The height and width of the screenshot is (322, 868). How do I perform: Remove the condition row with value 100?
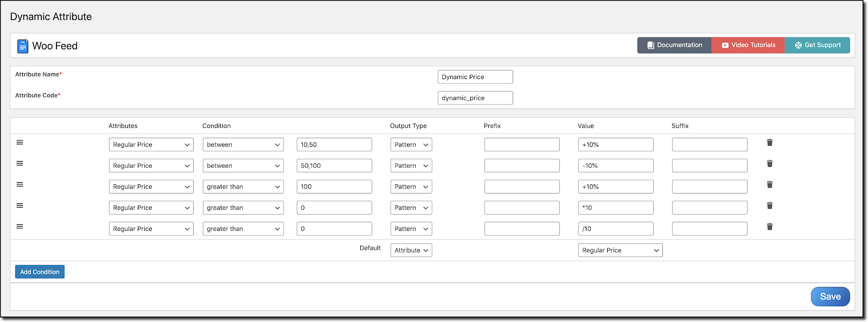click(x=769, y=185)
